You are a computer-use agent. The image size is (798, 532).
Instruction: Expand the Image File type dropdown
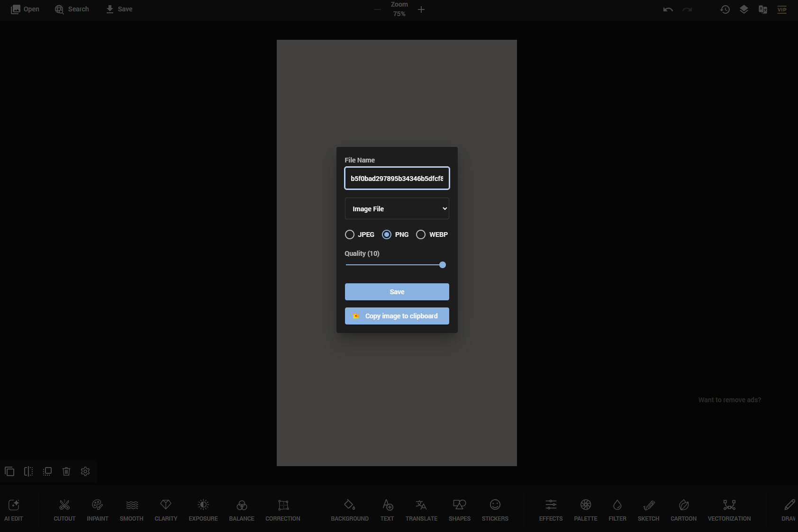pos(397,208)
